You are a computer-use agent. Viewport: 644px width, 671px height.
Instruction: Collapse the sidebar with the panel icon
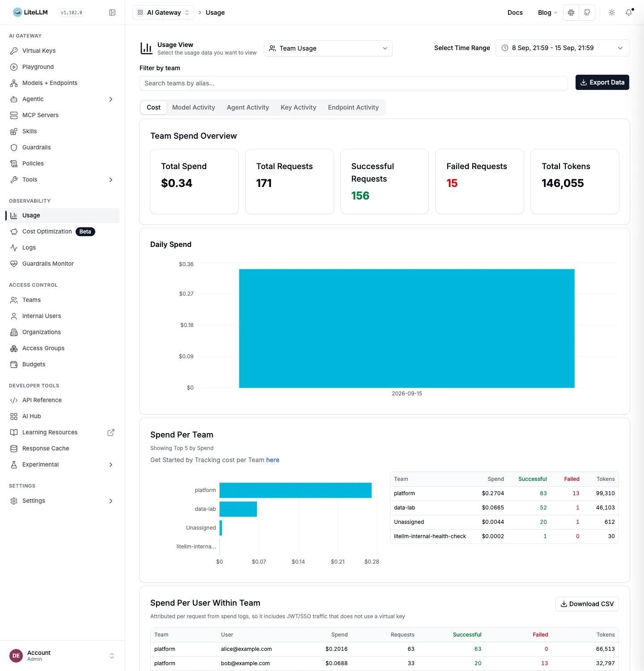pos(112,13)
